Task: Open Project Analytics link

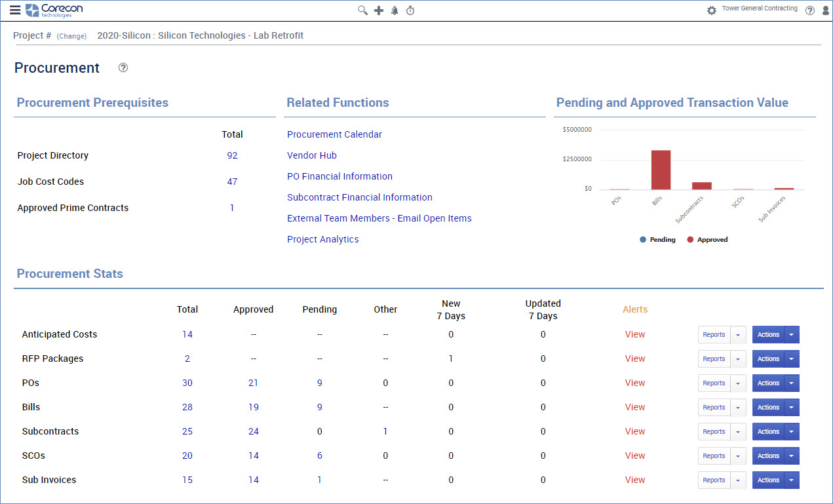Action: click(x=323, y=239)
